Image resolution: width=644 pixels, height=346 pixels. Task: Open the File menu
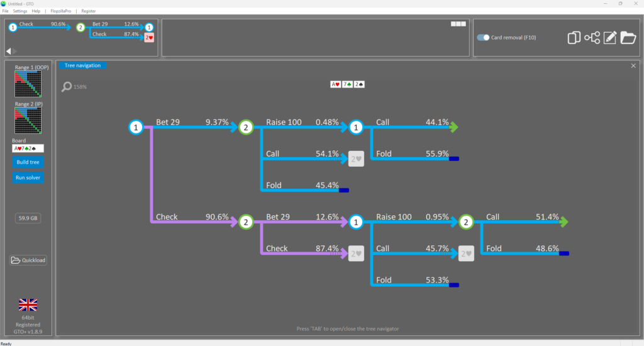[x=5, y=11]
